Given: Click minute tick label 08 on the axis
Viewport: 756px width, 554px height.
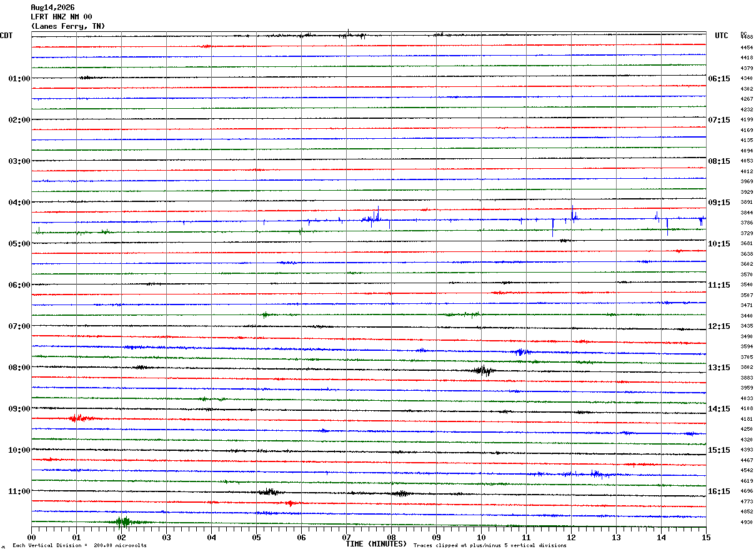Looking at the screenshot, I should [391, 537].
